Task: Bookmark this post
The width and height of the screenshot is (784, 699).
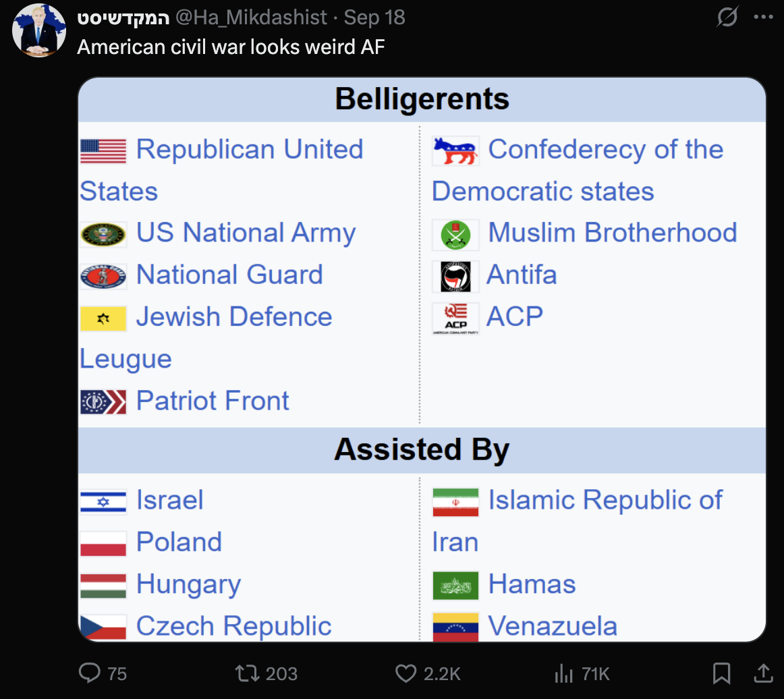Action: pyautogui.click(x=721, y=673)
